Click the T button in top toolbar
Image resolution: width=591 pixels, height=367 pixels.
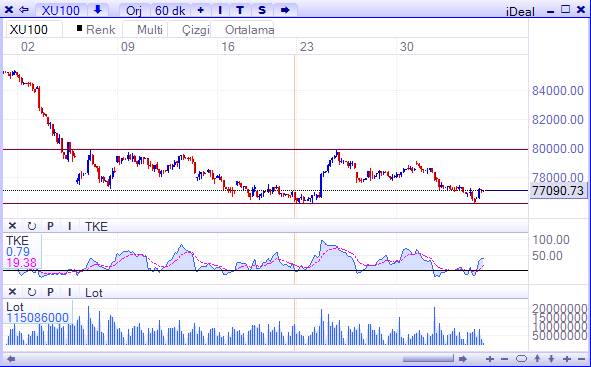pos(240,10)
